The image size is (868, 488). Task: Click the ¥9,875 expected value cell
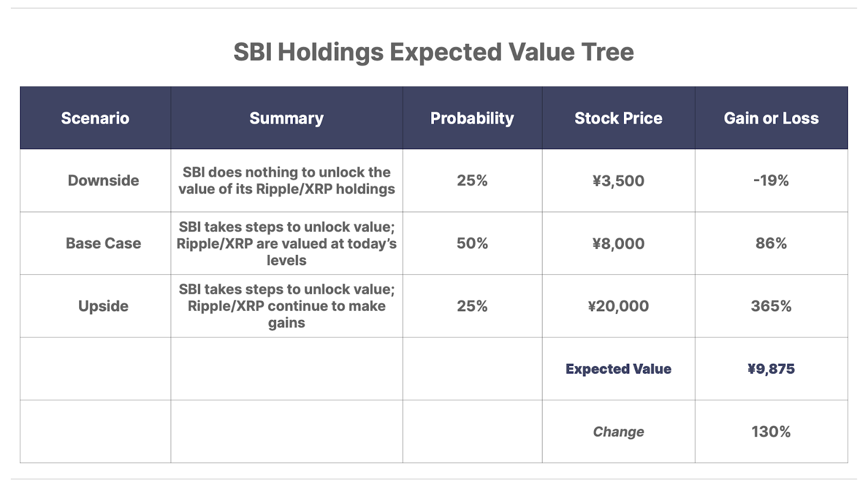[771, 369]
